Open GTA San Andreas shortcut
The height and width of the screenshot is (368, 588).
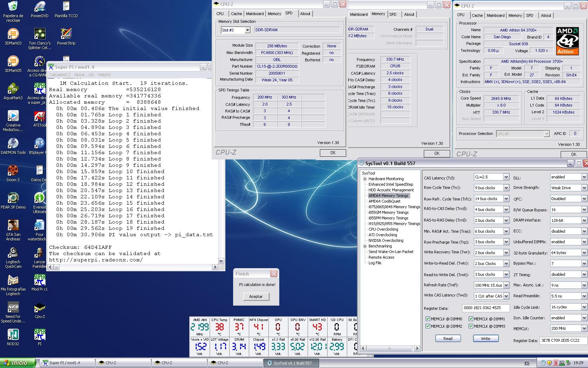tap(13, 226)
